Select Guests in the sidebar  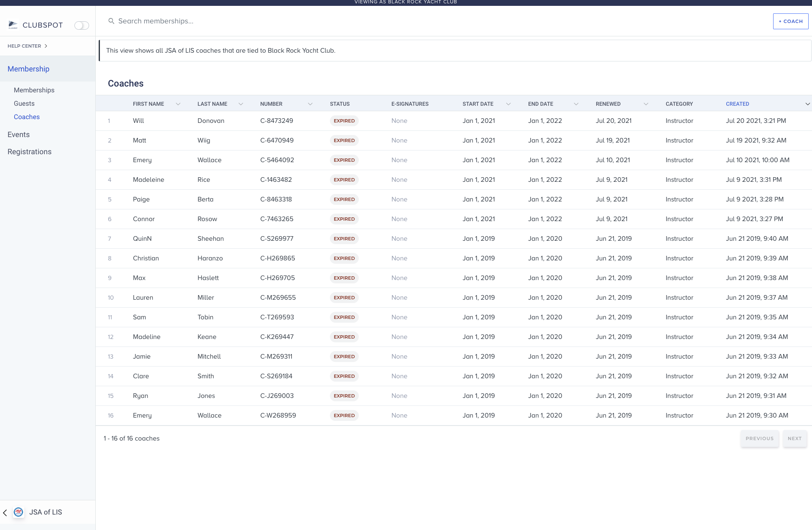pos(24,104)
